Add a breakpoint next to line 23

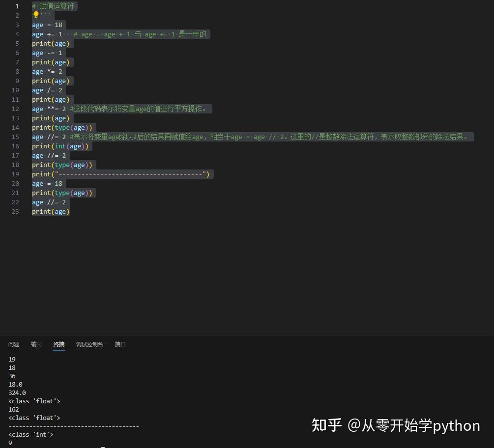tap(7, 211)
